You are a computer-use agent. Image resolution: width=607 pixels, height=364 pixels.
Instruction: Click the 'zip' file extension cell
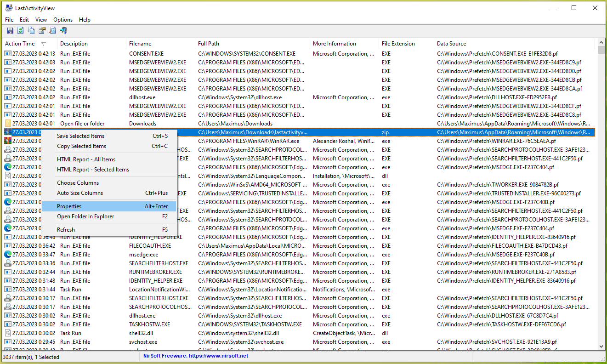(x=385, y=132)
